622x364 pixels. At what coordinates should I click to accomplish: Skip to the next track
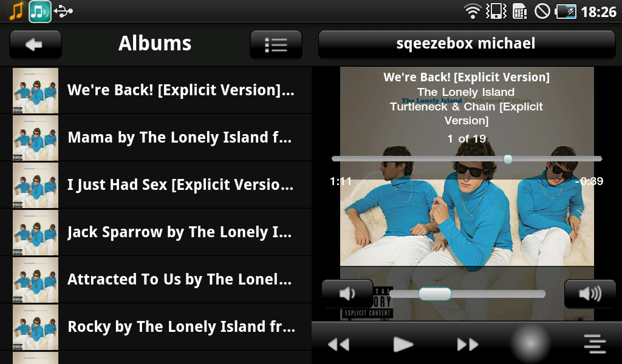[x=468, y=344]
